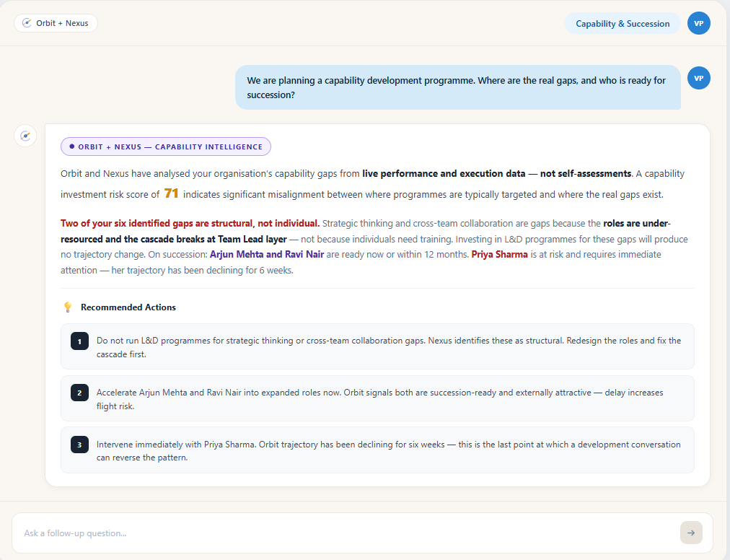The image size is (730, 560).
Task: Open the VP profile avatar in header
Action: [698, 23]
